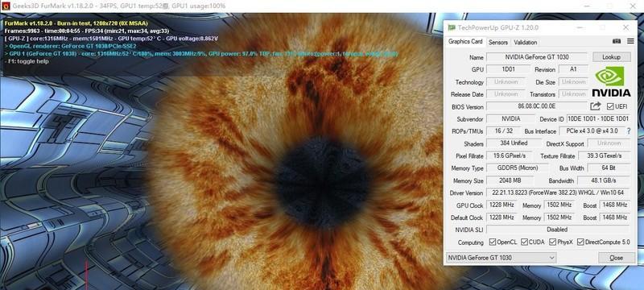Toggle the OpenCL checkbox
The image size is (644, 290).
pyautogui.click(x=493, y=242)
